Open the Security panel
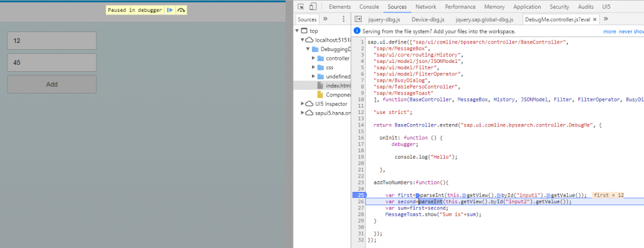644x248 pixels. coord(559,6)
